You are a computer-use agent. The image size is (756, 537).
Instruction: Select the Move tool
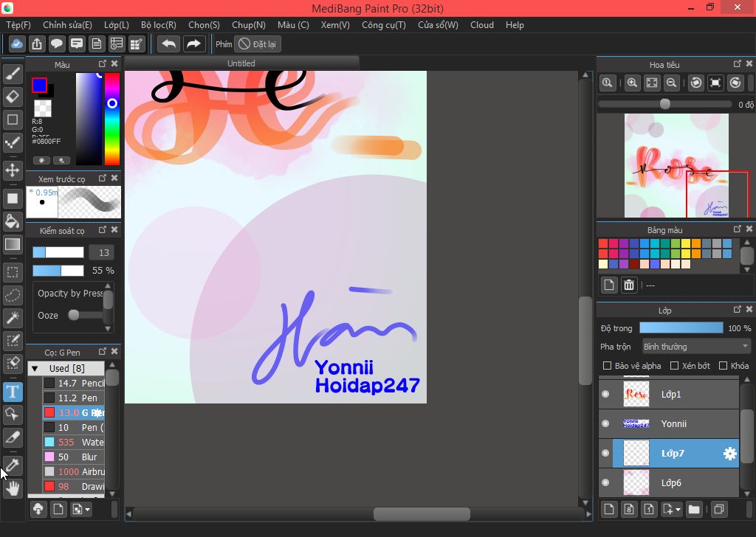(13, 170)
